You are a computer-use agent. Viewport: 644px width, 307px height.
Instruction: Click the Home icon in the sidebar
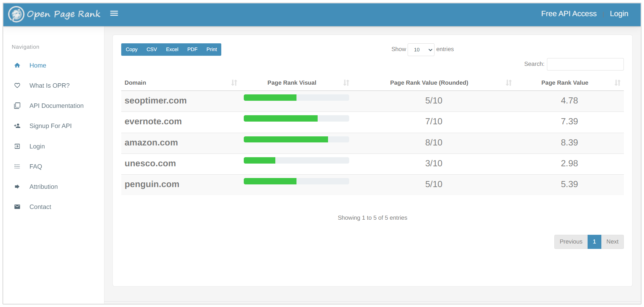[17, 65]
